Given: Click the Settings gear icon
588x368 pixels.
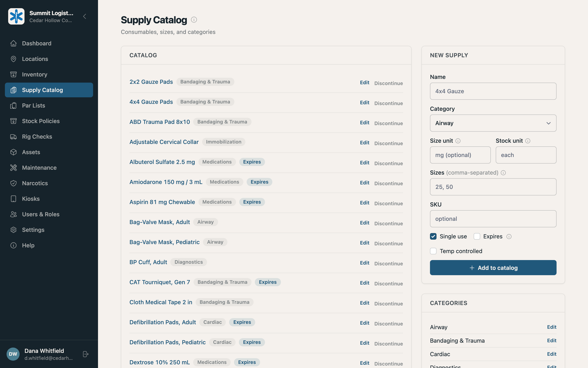Looking at the screenshot, I should 13,230.
